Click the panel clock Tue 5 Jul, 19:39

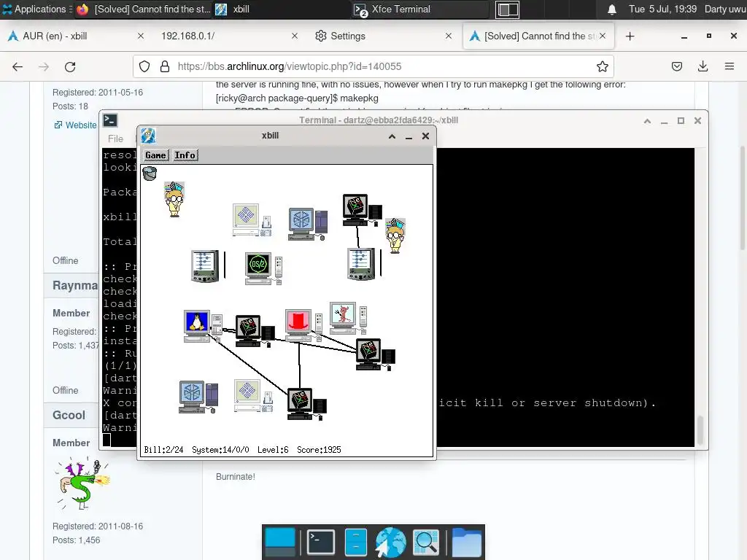(x=662, y=9)
